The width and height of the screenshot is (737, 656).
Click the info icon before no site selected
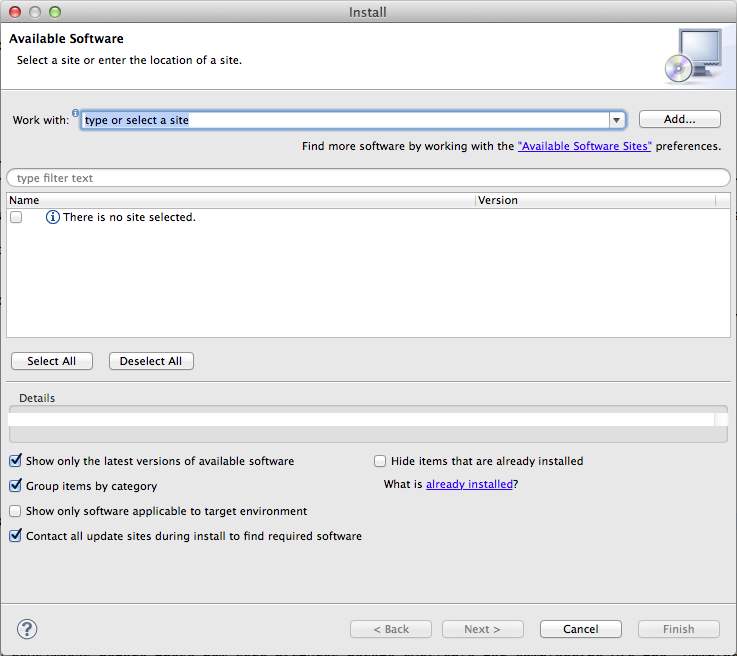pyautogui.click(x=53, y=217)
